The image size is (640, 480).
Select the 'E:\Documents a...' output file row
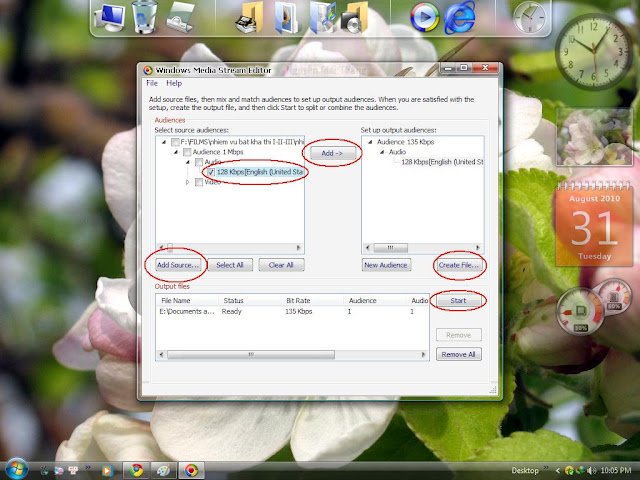pos(292,311)
